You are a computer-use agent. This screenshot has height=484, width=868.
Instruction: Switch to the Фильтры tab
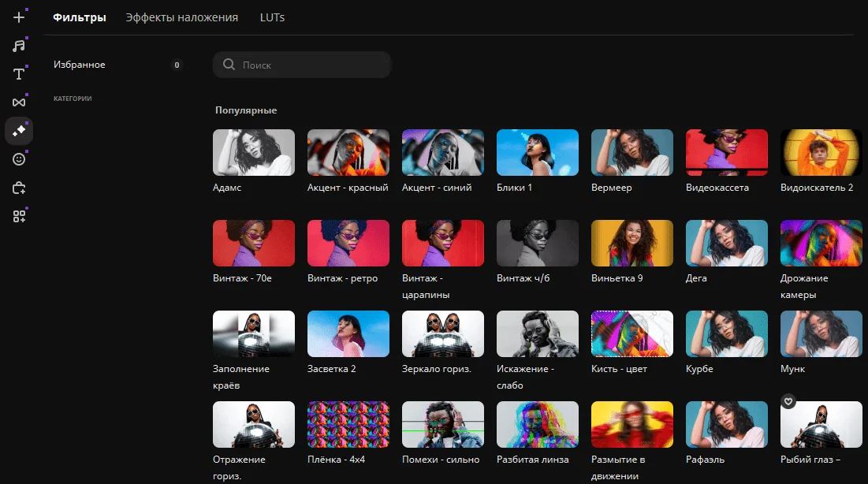pyautogui.click(x=79, y=17)
